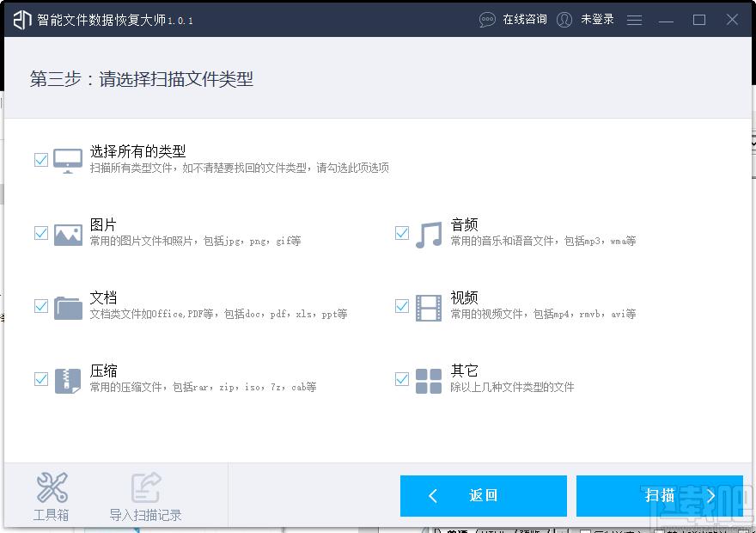Screen dimensions: 756x533
Task: Open the toolbox (工具箱)
Action: [x=52, y=498]
